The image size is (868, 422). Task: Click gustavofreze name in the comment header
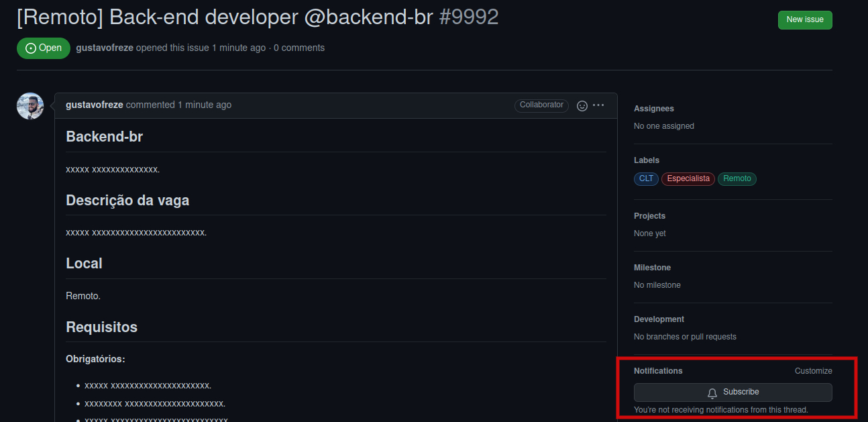point(95,105)
